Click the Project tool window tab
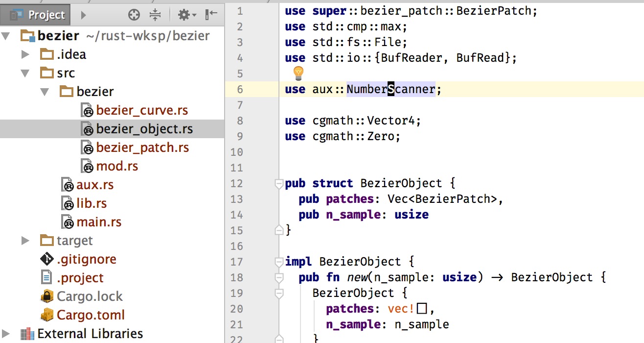This screenshot has width=644, height=343. [35, 15]
